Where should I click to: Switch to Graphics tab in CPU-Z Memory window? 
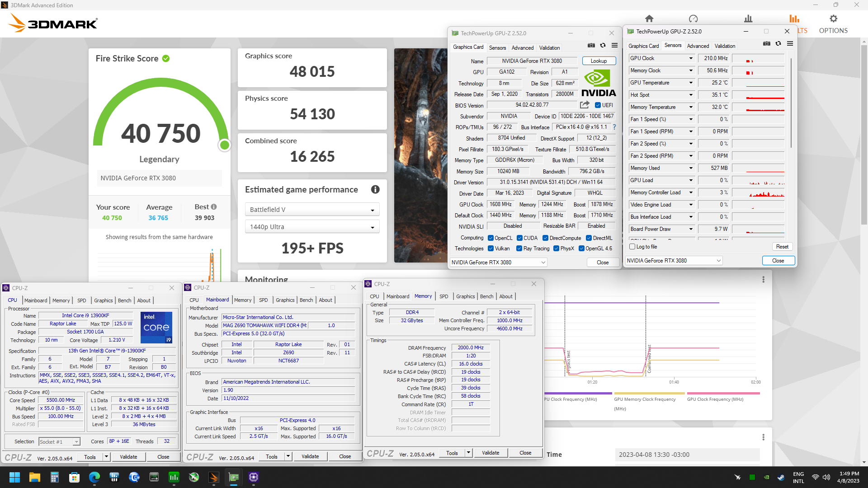[465, 296]
